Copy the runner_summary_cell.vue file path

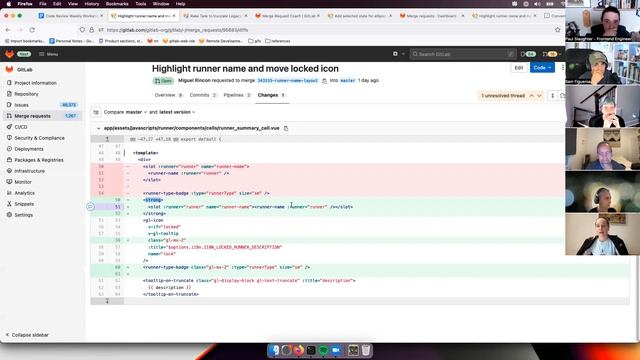[286, 128]
